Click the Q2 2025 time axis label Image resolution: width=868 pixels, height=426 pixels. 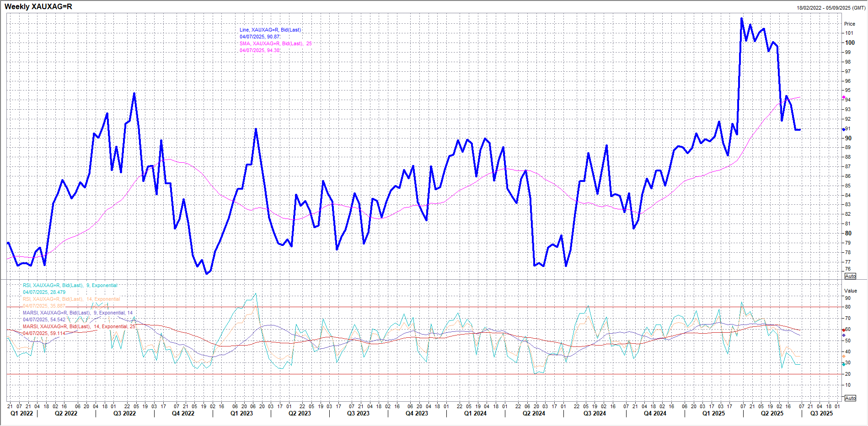click(772, 414)
